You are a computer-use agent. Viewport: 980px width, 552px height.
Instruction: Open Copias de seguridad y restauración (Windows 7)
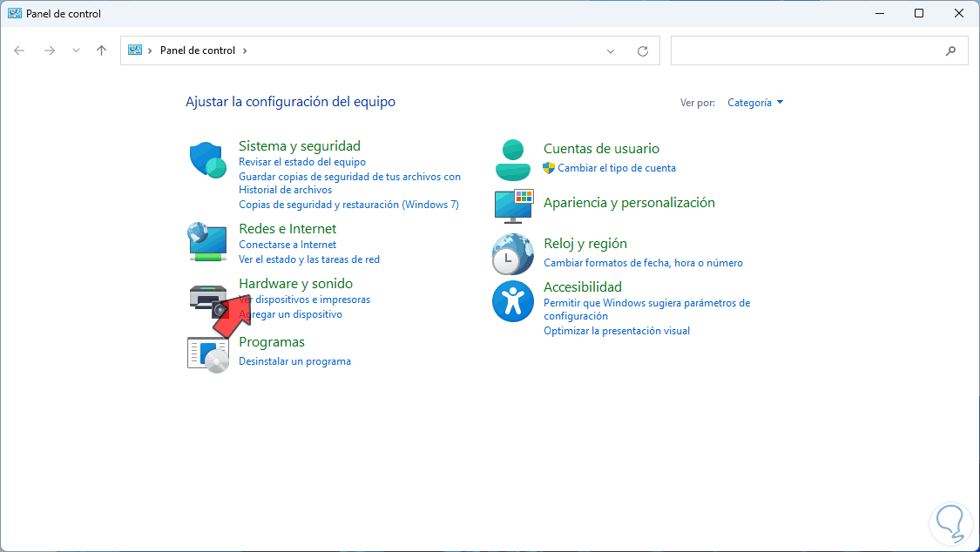[x=348, y=205]
